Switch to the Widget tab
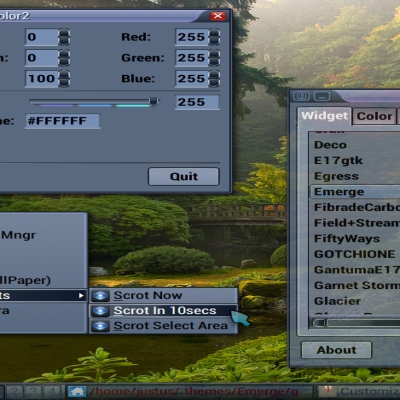The image size is (400, 400). (324, 116)
